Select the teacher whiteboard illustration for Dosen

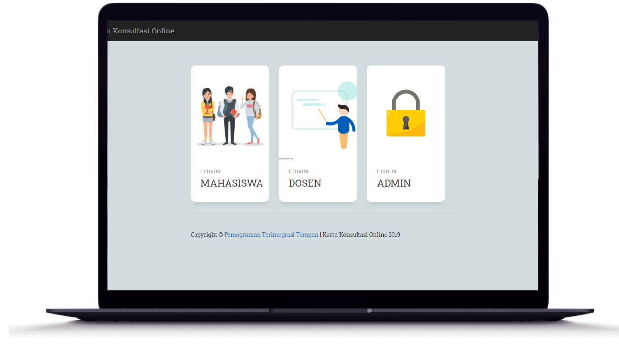pyautogui.click(x=318, y=115)
